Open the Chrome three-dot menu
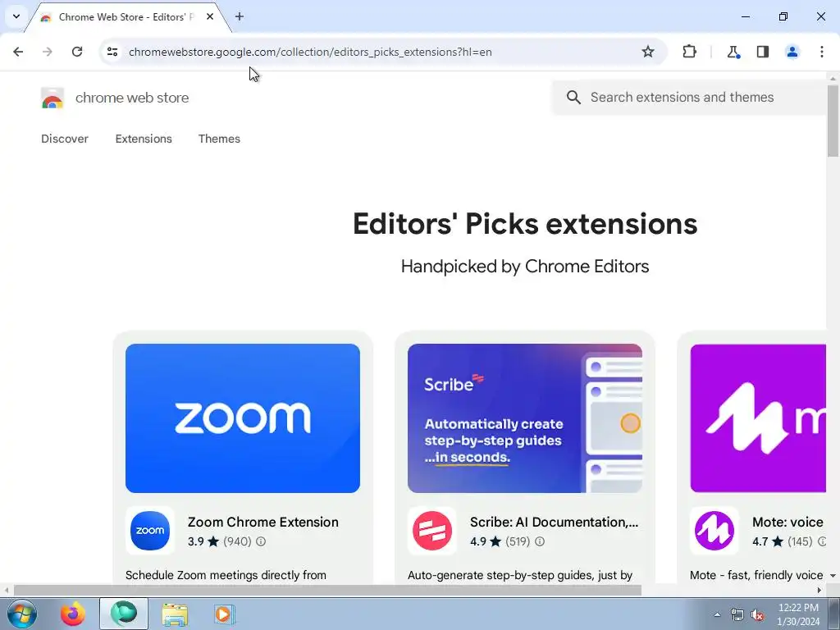Image resolution: width=840 pixels, height=630 pixels. (x=822, y=52)
